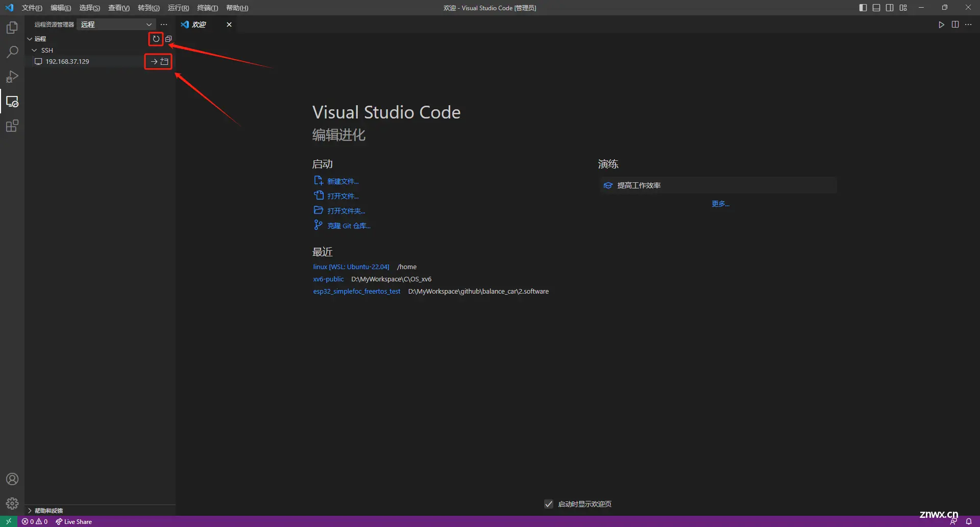Image resolution: width=980 pixels, height=527 pixels.
Task: Open editor more actions ellipsis
Action: (968, 25)
